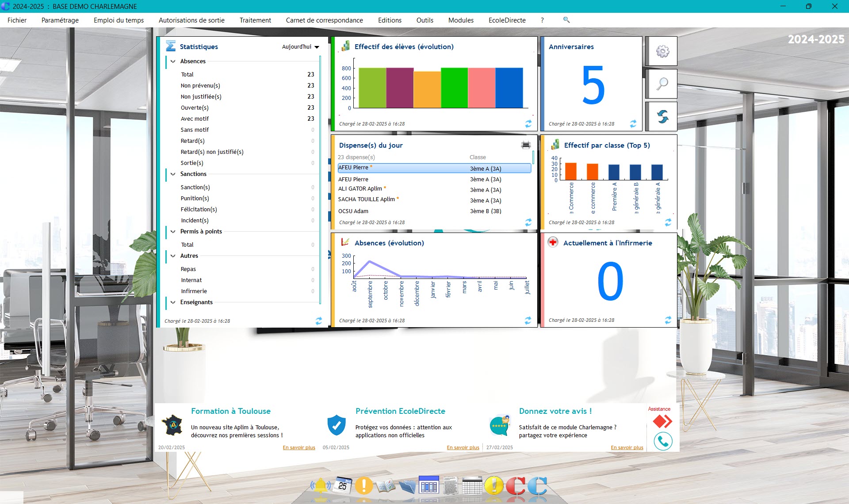
Task: Refresh the Dispense(s) du jour list
Action: (528, 222)
